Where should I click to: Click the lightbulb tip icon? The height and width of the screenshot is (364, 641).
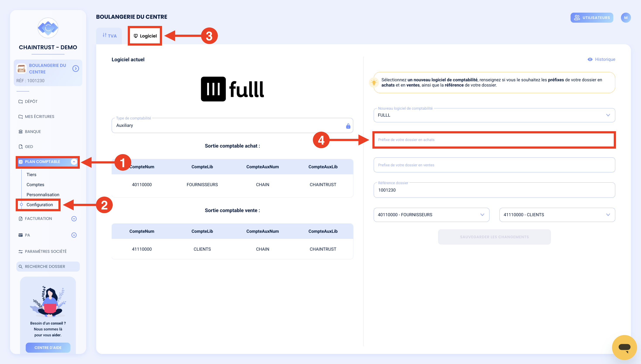click(374, 83)
